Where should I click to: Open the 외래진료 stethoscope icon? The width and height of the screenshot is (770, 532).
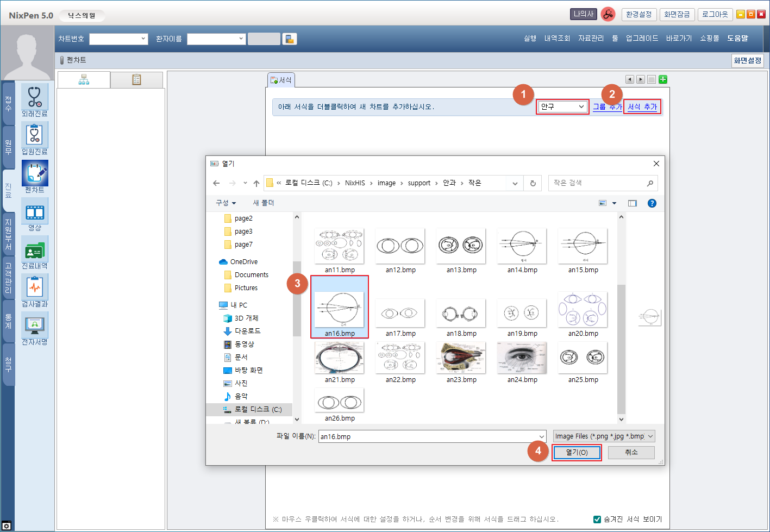[x=34, y=98]
